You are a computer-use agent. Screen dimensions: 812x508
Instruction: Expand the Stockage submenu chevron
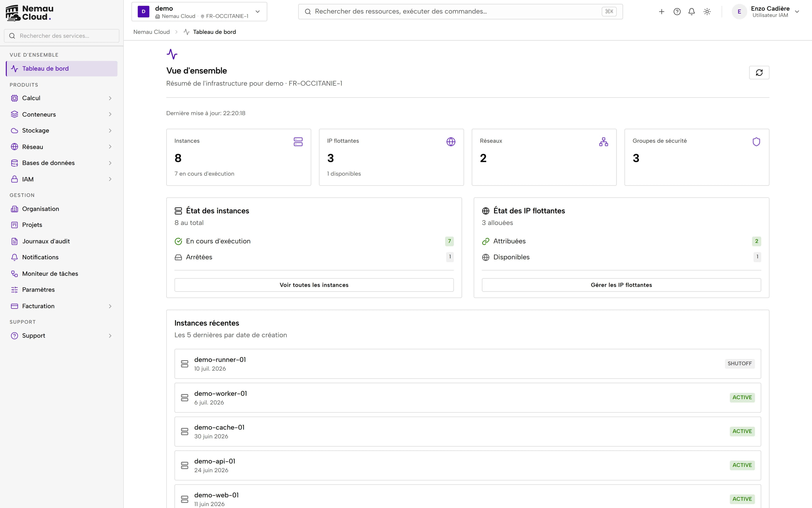[x=110, y=130]
